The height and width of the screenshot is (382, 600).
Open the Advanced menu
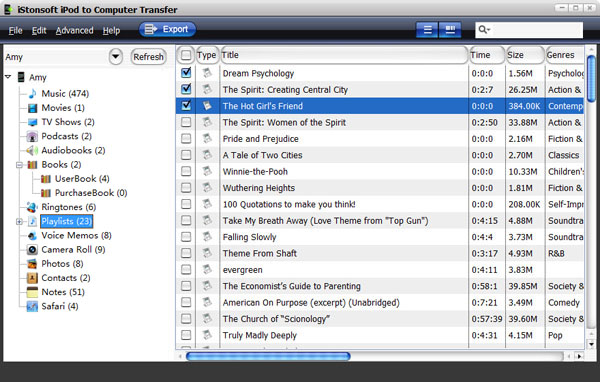coord(75,30)
